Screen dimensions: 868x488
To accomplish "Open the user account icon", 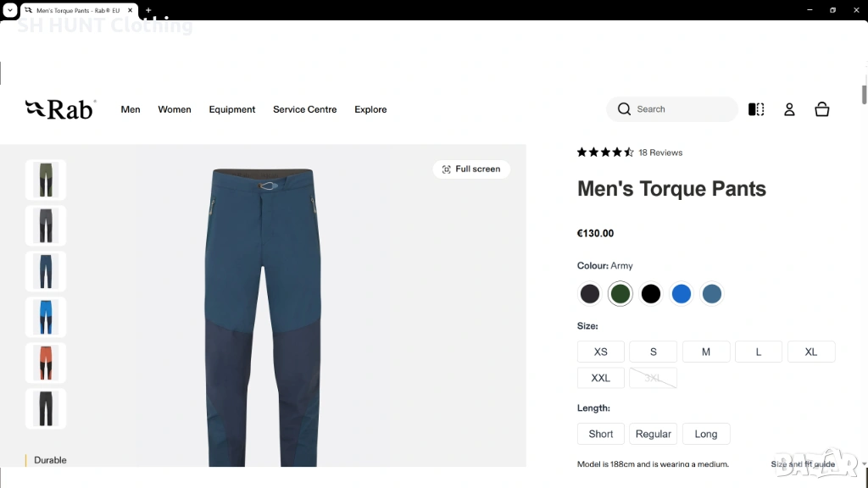I will (789, 109).
